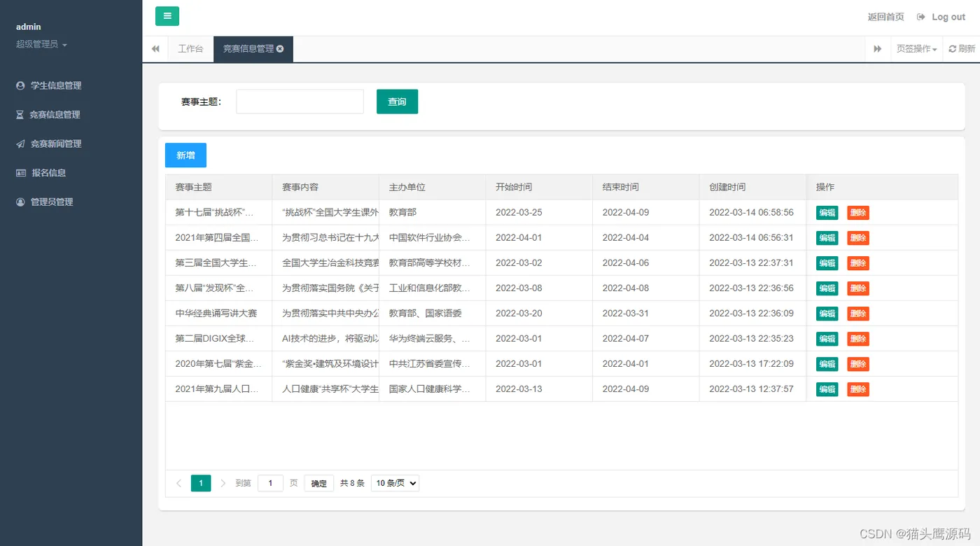Edit the 第十七届"挑战杯" row

pos(827,213)
